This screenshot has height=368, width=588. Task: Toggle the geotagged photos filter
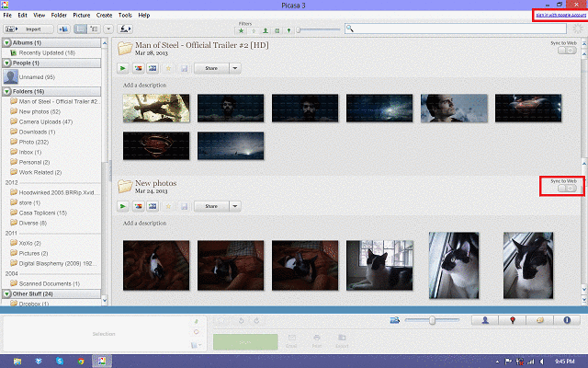click(x=288, y=30)
